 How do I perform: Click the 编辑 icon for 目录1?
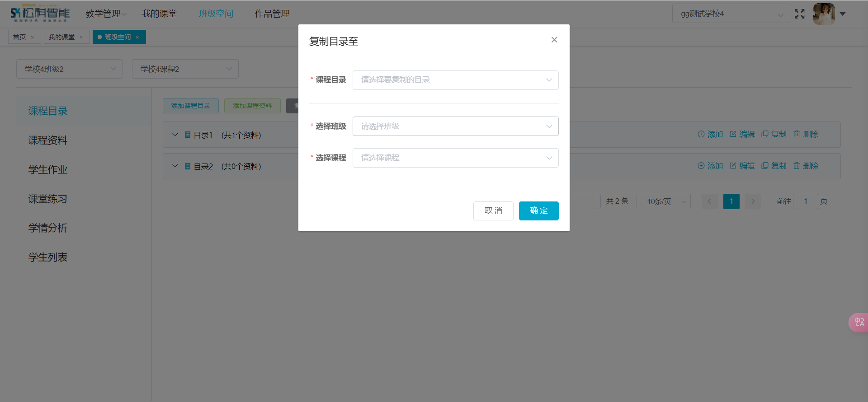point(733,134)
